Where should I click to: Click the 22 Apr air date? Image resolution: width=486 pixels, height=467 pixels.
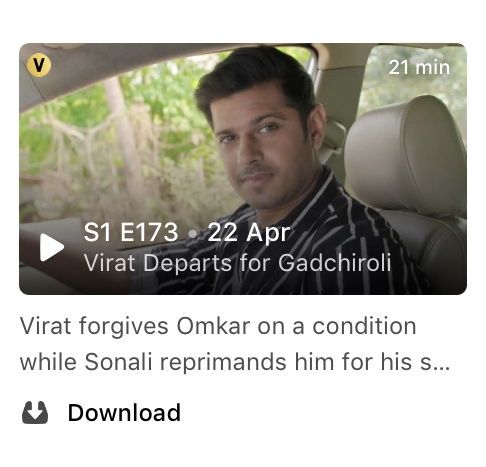coord(249,233)
